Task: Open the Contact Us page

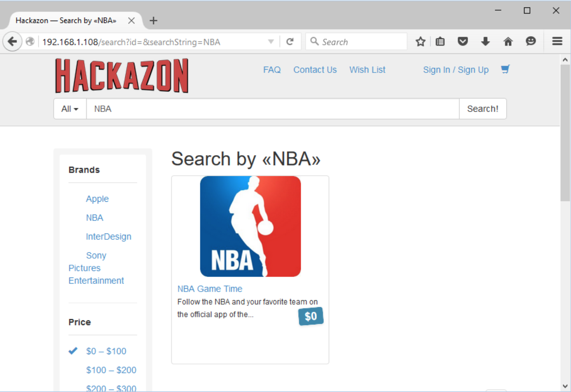Action: pos(315,70)
